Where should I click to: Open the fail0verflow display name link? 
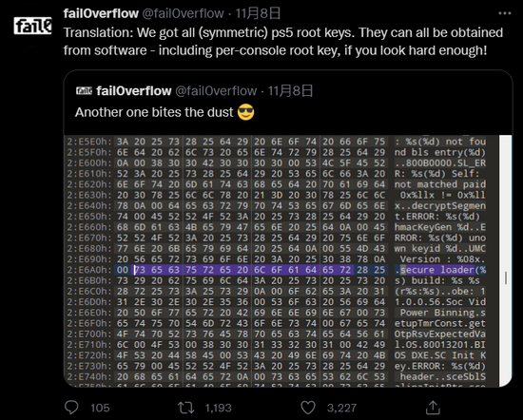[x=101, y=13]
